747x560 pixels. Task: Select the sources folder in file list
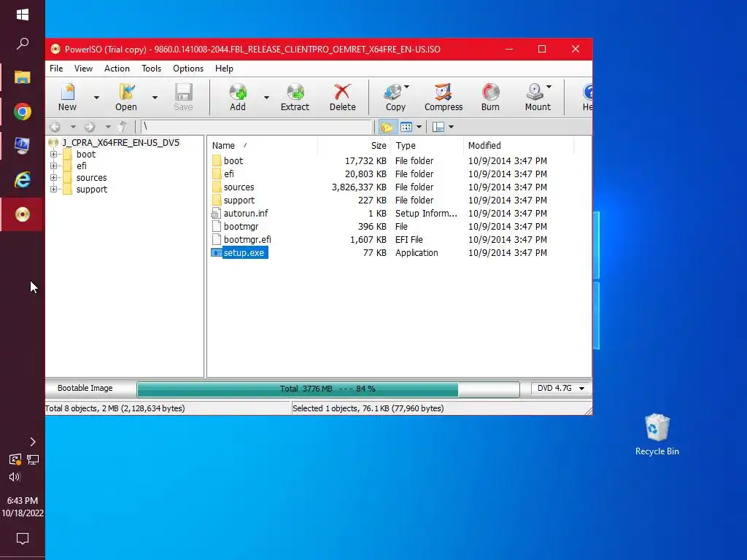click(x=239, y=187)
